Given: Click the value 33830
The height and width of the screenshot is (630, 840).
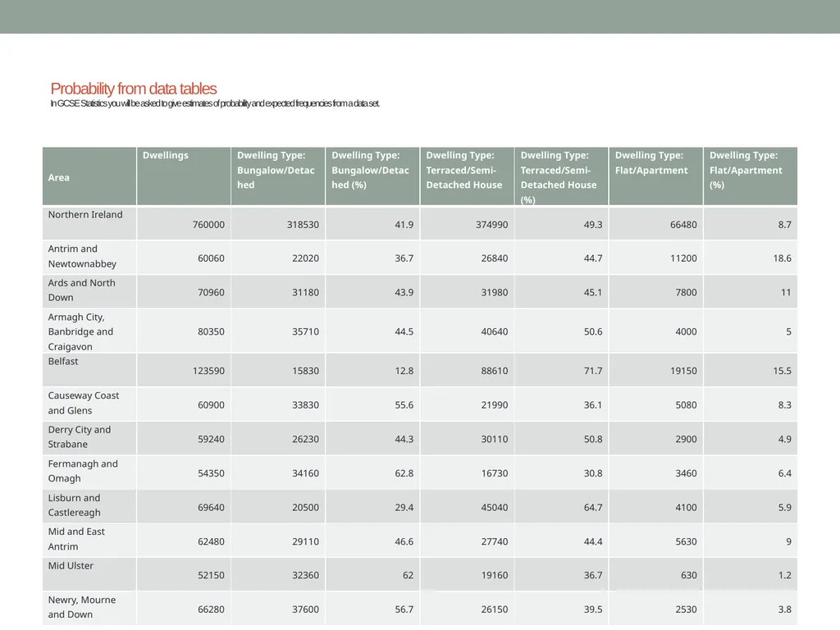Looking at the screenshot, I should pos(305,405).
